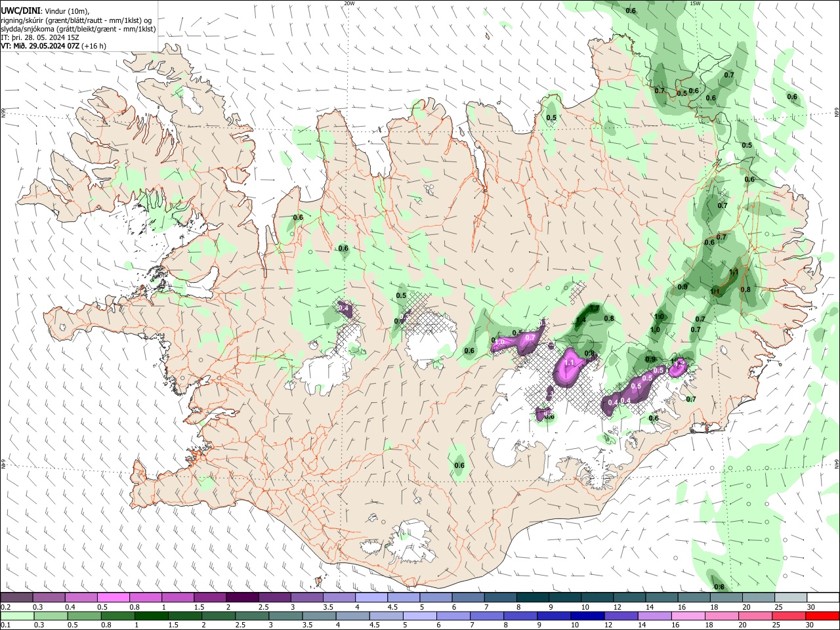Click the 0.1 label on the rain scale

click(x=5, y=625)
